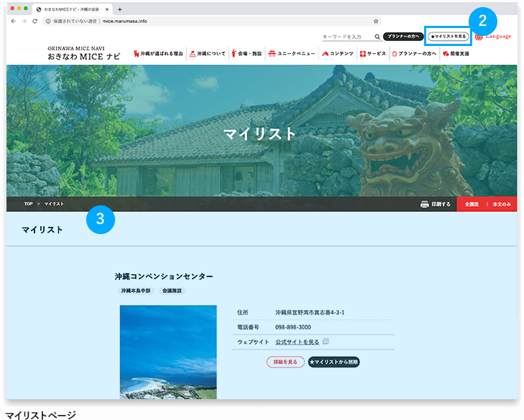524x420 pixels.
Task: Bookmark the page with the star icon
Action: (375, 22)
